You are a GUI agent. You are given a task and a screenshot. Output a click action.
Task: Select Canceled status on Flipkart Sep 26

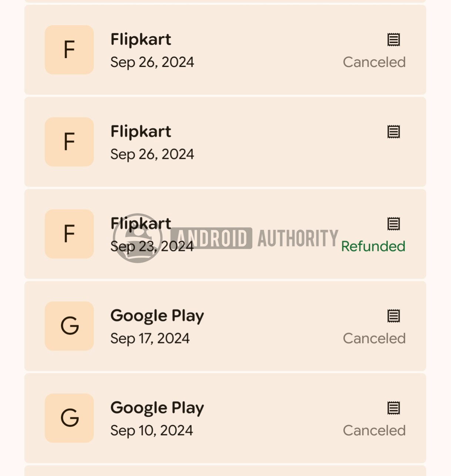tap(374, 62)
